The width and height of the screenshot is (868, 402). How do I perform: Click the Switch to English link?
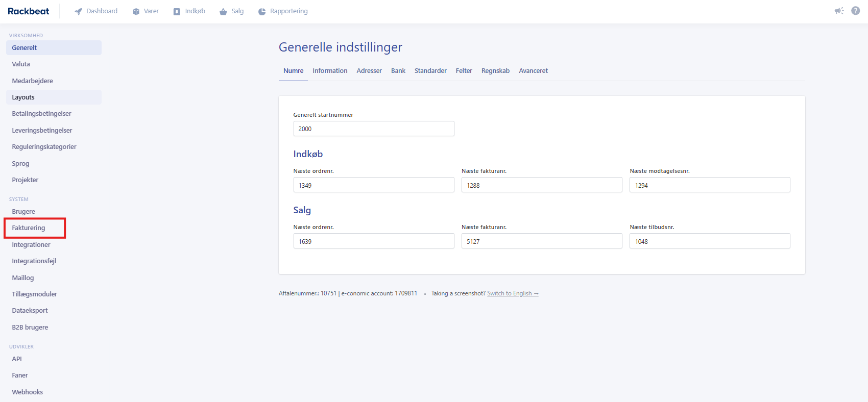[513, 293]
